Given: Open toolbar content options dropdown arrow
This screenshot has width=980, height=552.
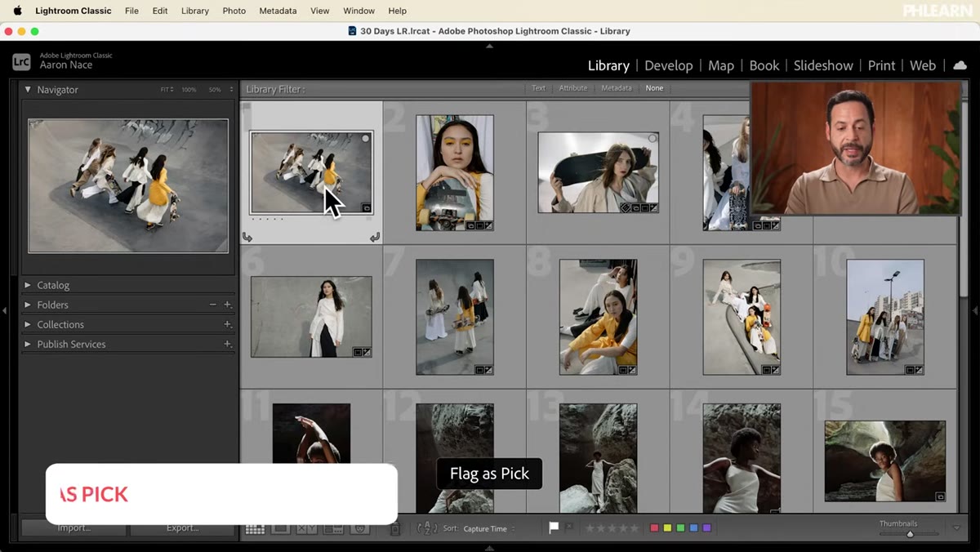Looking at the screenshot, I should [956, 528].
